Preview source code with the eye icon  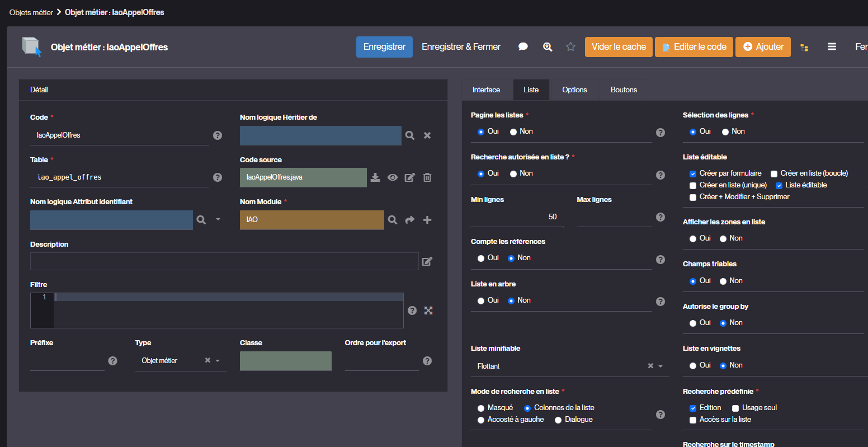(393, 177)
